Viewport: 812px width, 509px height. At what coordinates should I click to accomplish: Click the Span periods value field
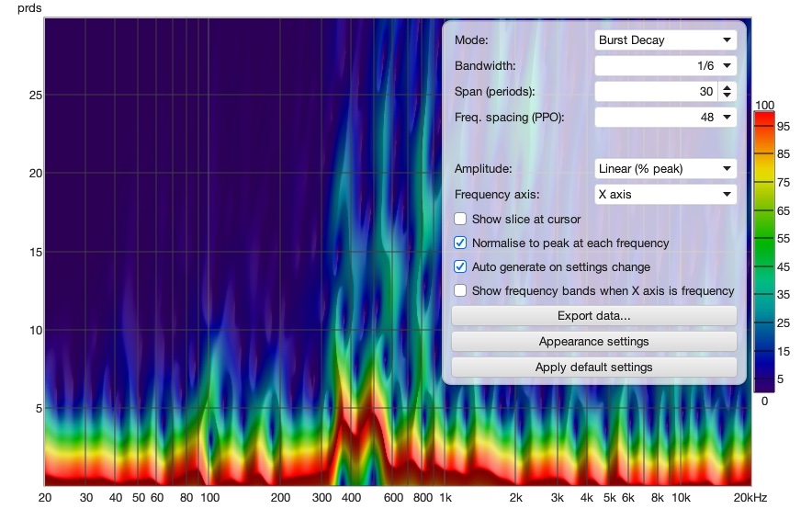pos(657,92)
